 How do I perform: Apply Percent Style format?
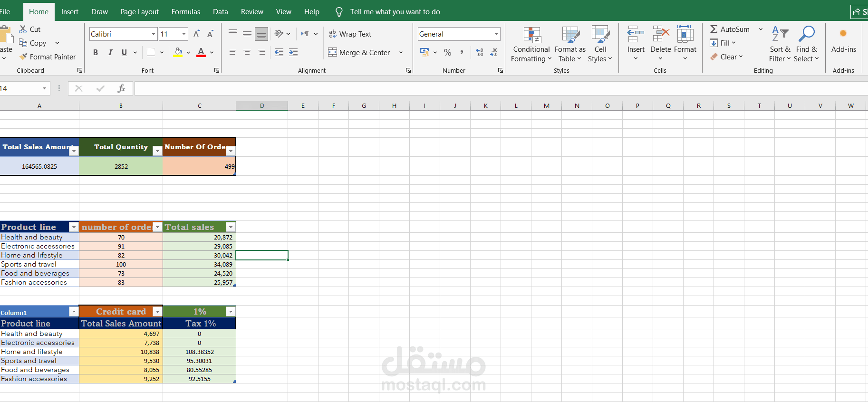[x=447, y=52]
